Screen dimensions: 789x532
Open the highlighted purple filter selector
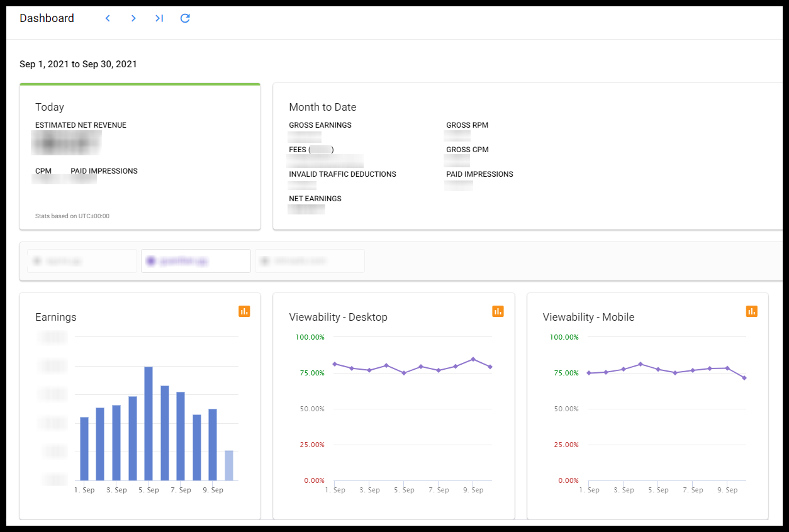[x=196, y=260]
